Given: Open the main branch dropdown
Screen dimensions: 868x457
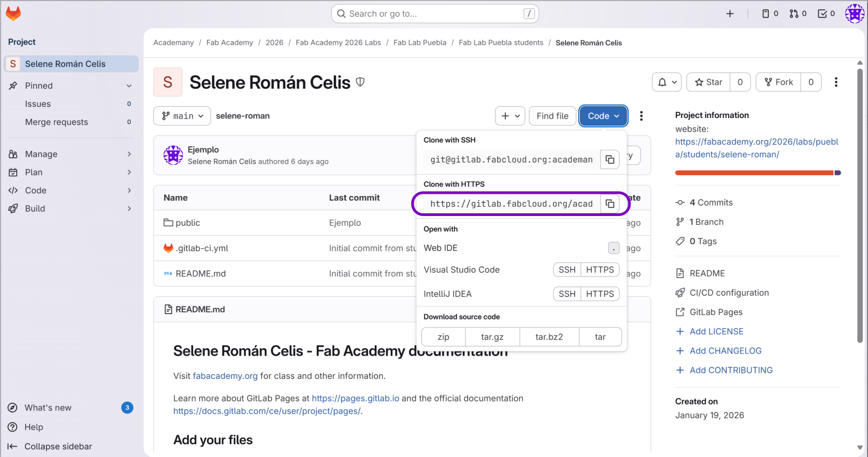Looking at the screenshot, I should click(x=182, y=116).
